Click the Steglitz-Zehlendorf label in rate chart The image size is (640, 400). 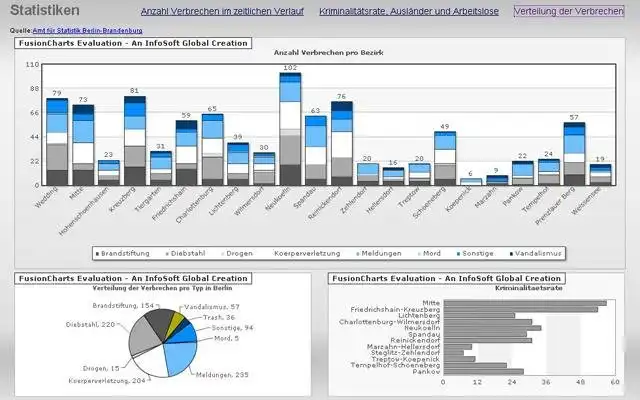[x=405, y=353]
